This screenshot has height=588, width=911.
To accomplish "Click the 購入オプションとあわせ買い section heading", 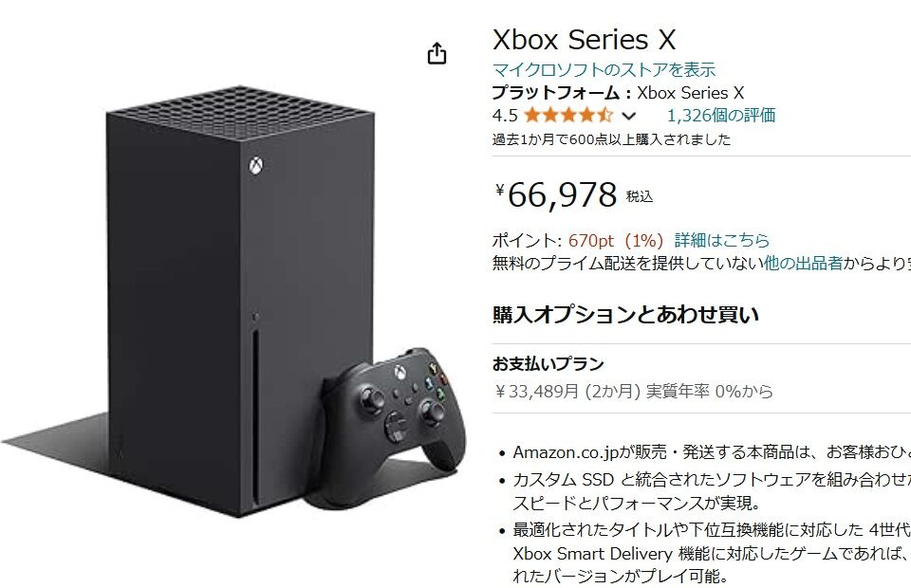I will click(625, 314).
